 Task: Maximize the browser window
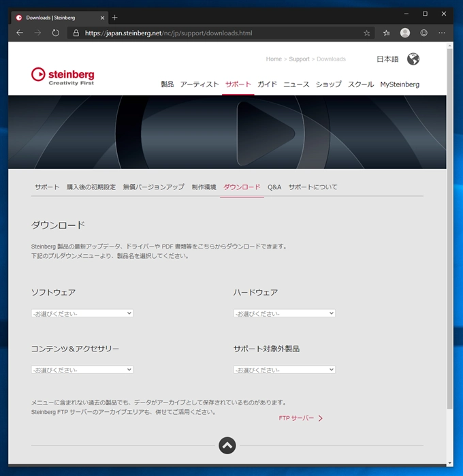point(425,14)
